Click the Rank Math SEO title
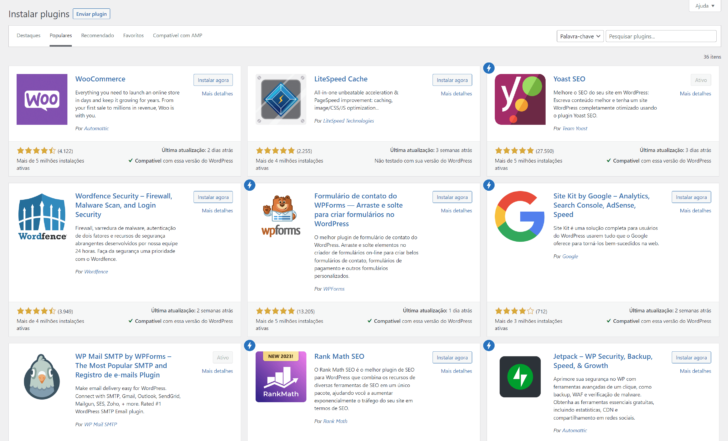This screenshot has width=728, height=441. (x=339, y=357)
